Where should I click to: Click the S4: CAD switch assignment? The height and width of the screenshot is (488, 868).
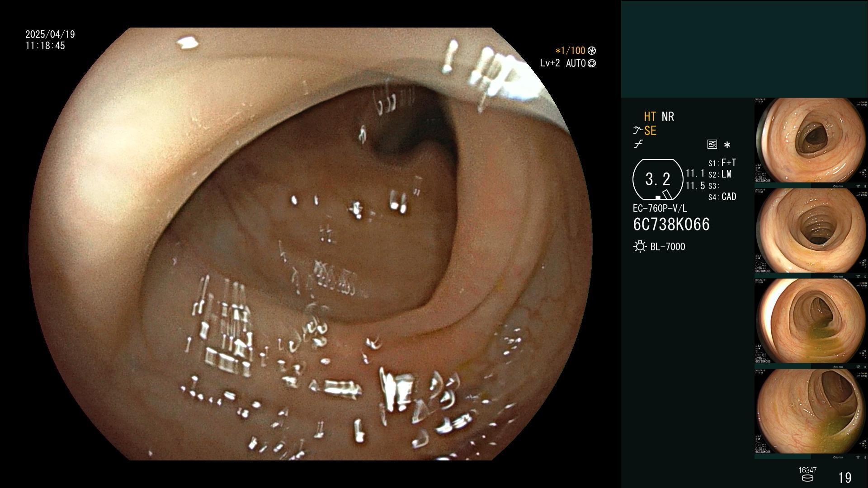(722, 197)
